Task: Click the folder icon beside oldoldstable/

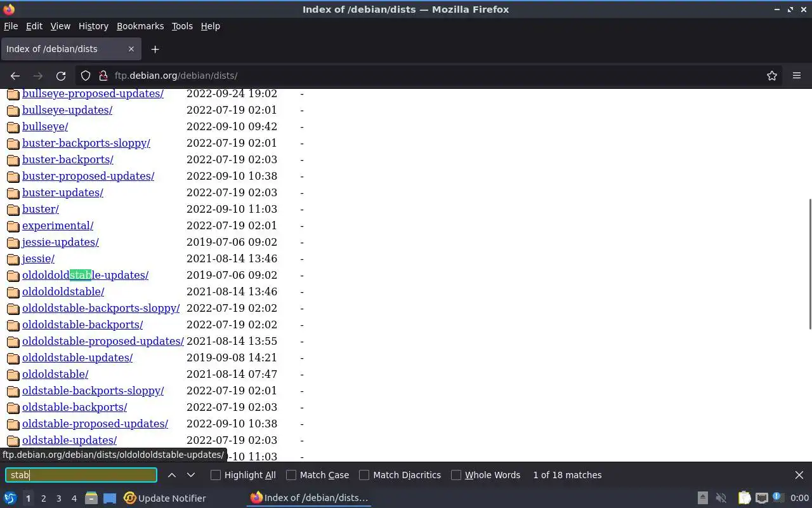Action: coord(13,375)
